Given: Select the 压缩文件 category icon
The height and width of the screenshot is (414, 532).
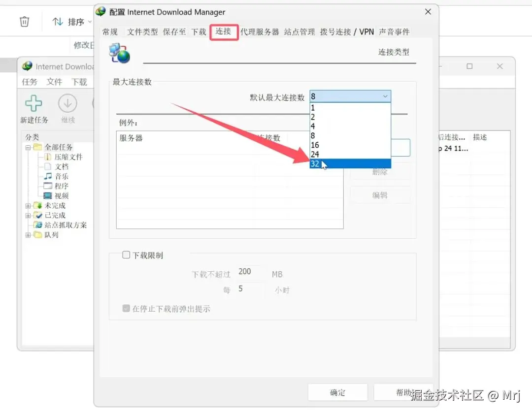Looking at the screenshot, I should tap(48, 157).
